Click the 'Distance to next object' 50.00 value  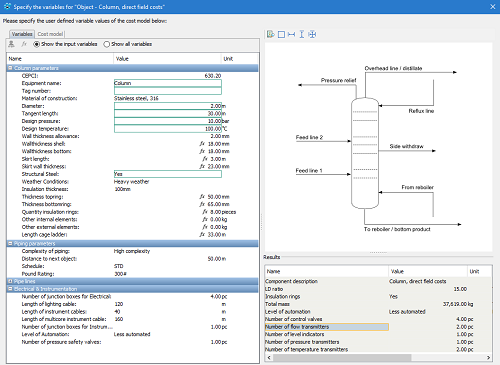[x=214, y=259]
